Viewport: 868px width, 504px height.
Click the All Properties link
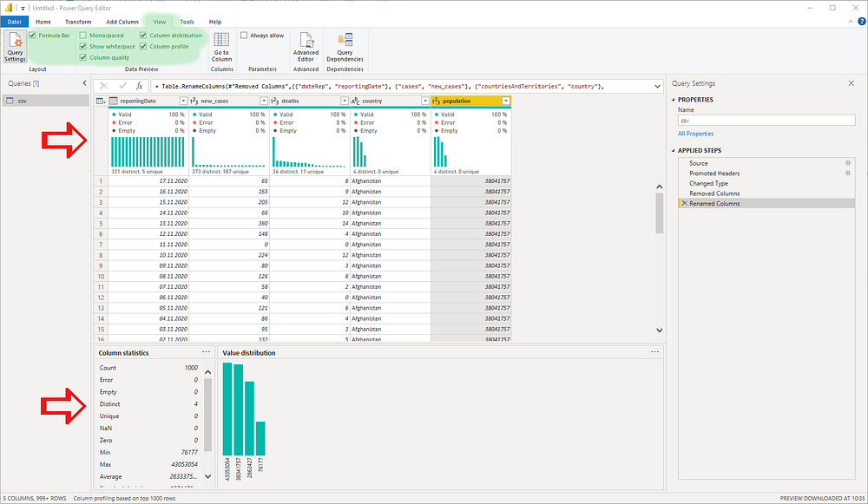pyautogui.click(x=695, y=134)
